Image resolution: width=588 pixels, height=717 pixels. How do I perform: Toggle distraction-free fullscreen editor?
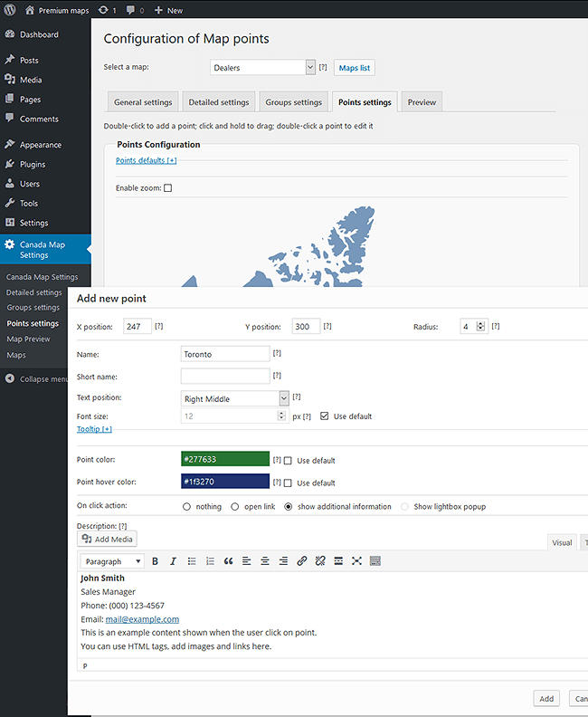coord(356,561)
